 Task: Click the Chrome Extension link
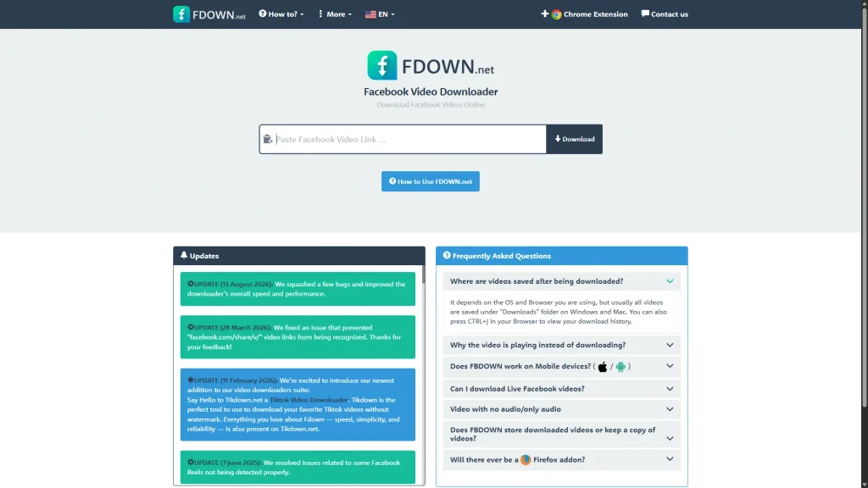[x=584, y=14]
